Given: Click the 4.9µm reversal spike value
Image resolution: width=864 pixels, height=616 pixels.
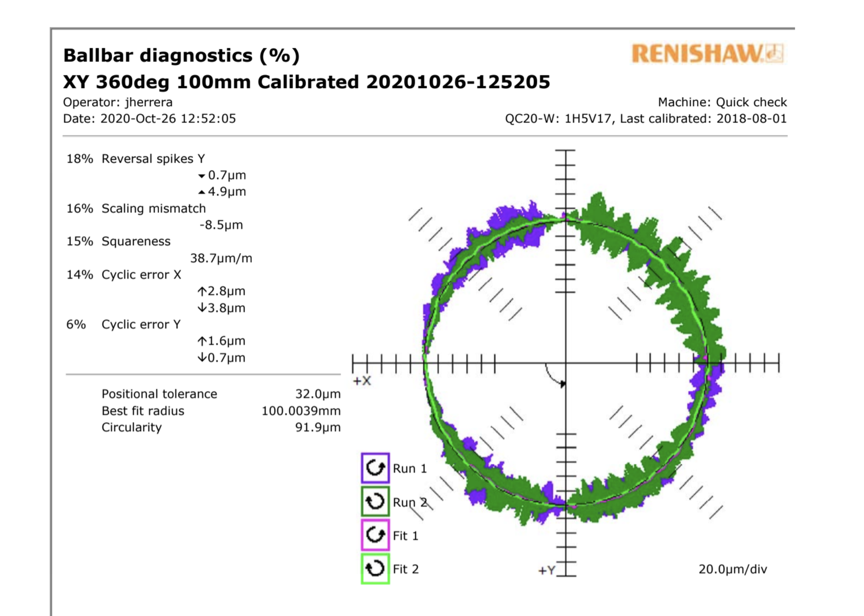Looking at the screenshot, I should 222,192.
